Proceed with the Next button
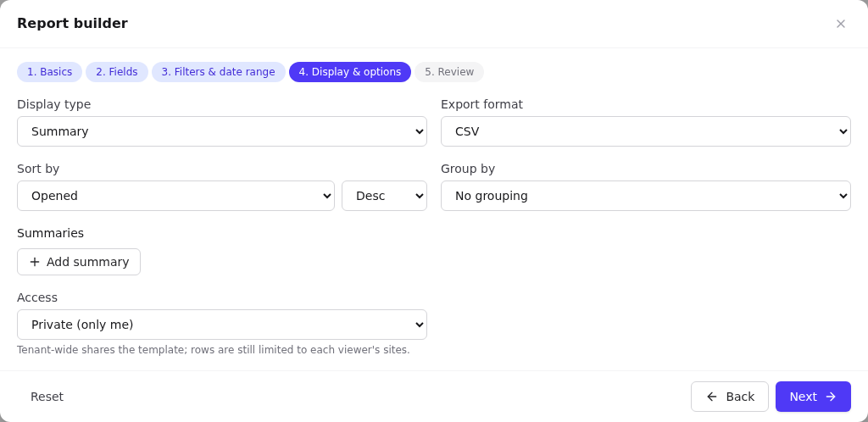Viewport: 868px width, 422px height. point(813,397)
